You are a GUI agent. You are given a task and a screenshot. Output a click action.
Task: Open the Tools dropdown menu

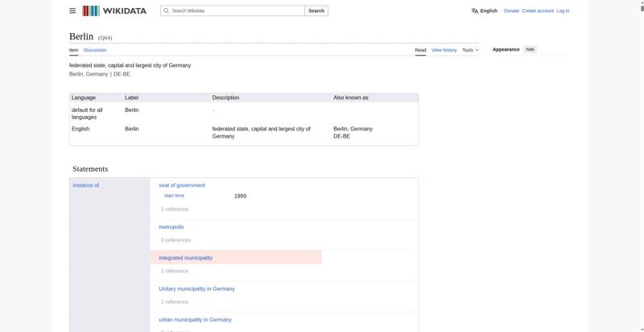click(x=470, y=50)
